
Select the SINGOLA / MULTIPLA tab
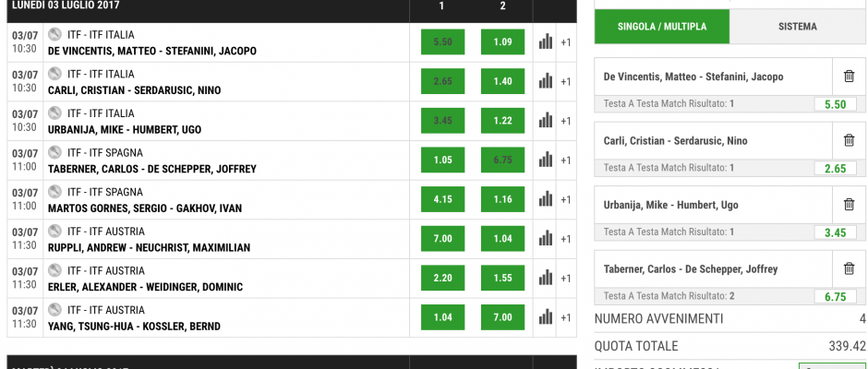click(x=662, y=27)
